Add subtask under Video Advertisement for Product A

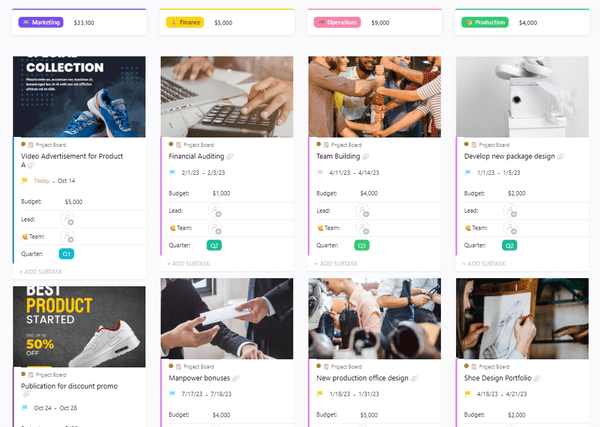pos(41,272)
